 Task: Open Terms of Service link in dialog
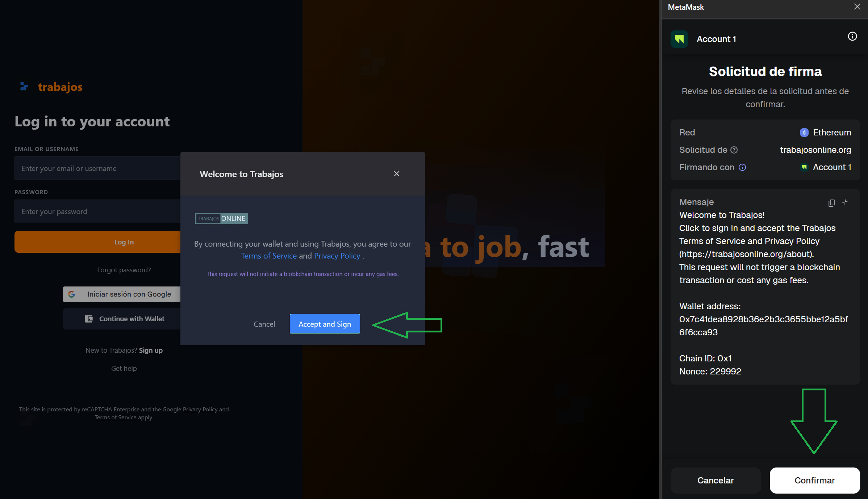pos(269,256)
